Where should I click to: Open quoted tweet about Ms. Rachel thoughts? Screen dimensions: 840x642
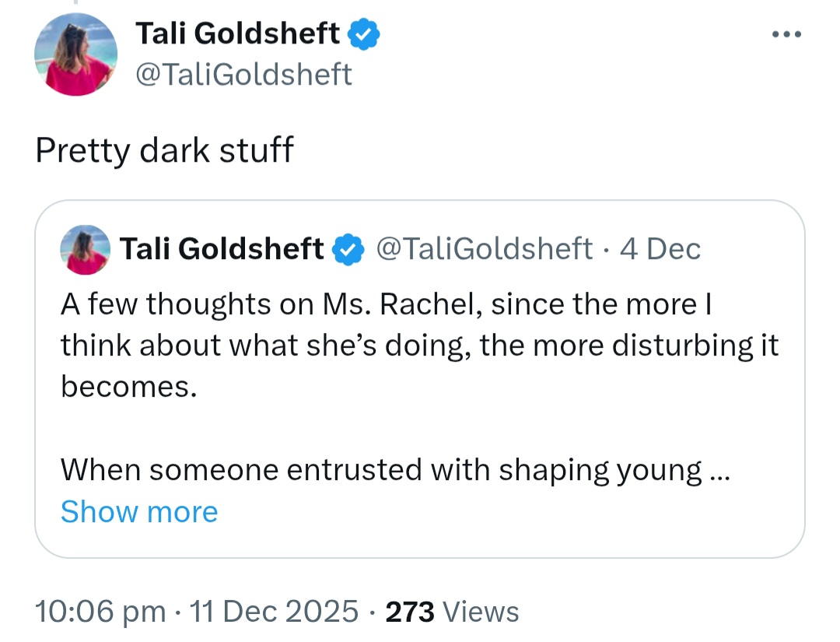tap(419, 379)
